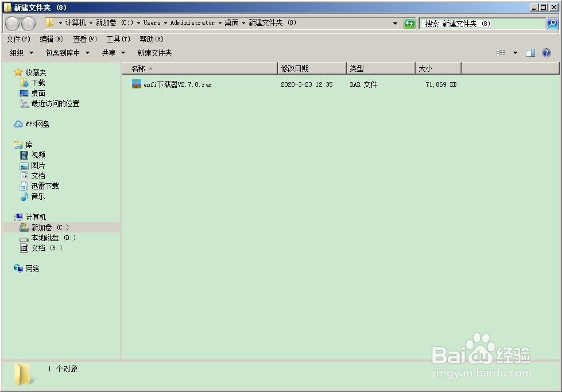562x392 pixels.
Task: Expand the arrow after 新加卷 (C:) in address bar
Action: 138,23
